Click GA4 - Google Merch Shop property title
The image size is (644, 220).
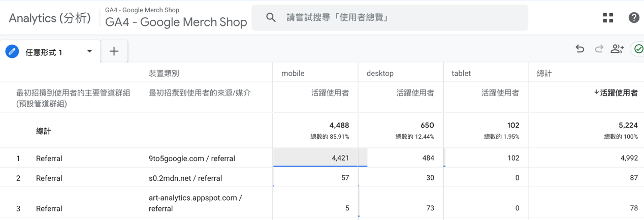pyautogui.click(x=176, y=22)
